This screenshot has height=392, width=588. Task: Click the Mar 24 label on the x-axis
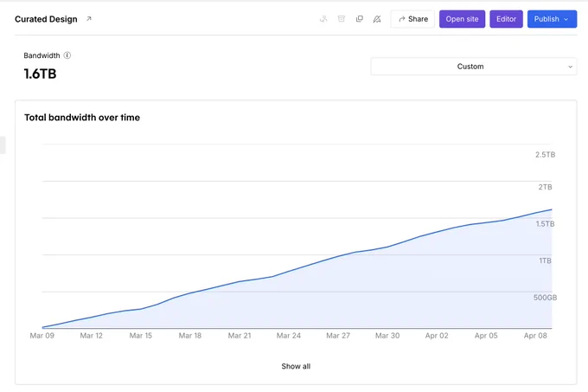[288, 336]
